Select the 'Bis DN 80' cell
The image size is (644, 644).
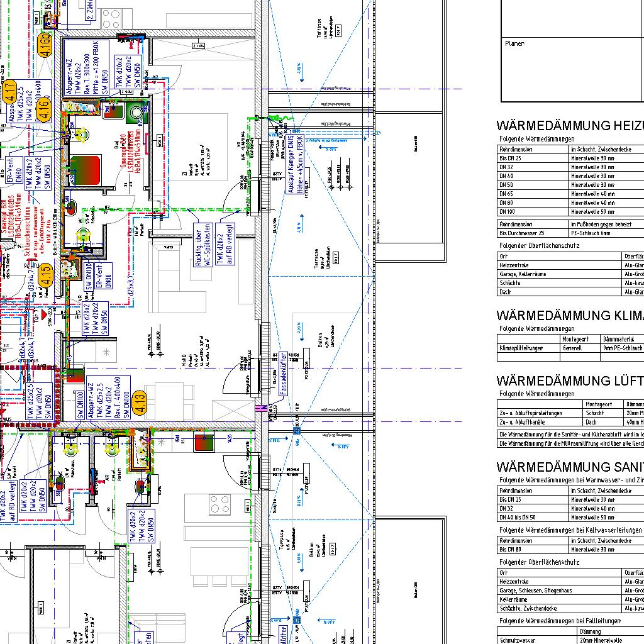tap(533, 550)
